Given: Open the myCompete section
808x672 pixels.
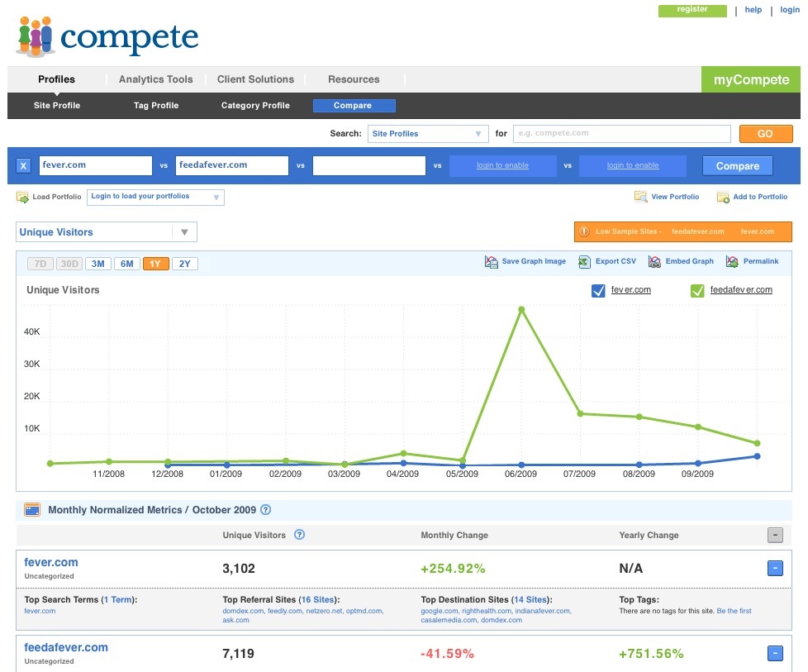Looking at the screenshot, I should point(751,79).
